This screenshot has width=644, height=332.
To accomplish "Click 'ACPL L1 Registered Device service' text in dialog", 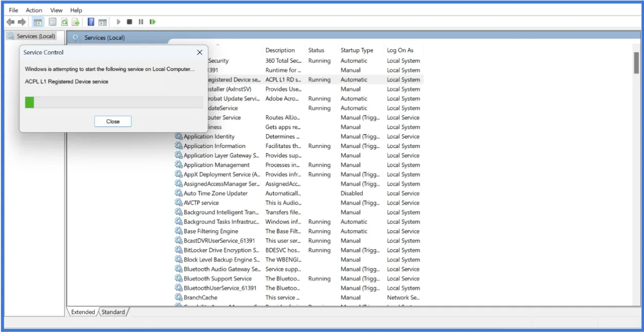I will coord(67,81).
